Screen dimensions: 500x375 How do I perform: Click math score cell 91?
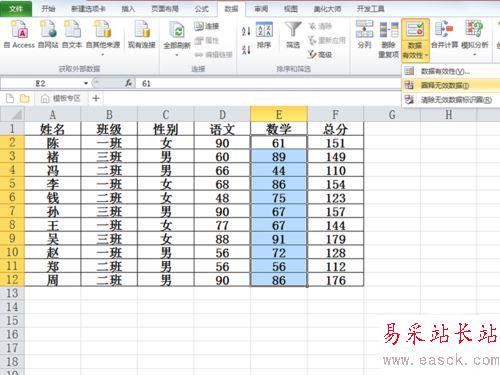click(279, 239)
